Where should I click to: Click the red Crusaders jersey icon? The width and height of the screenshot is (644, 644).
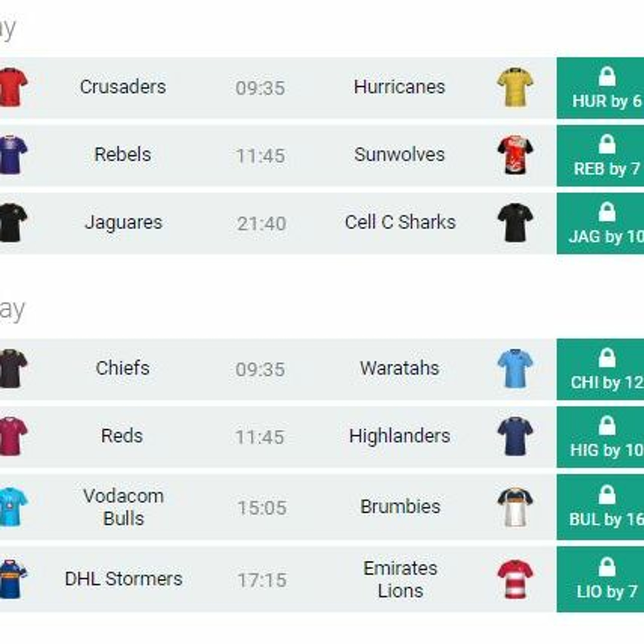point(13,87)
